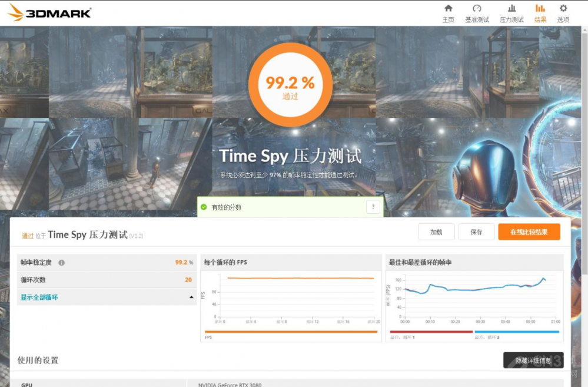The height and width of the screenshot is (387, 588).
Task: Click the '(V1.2)' version text
Action: (136, 236)
